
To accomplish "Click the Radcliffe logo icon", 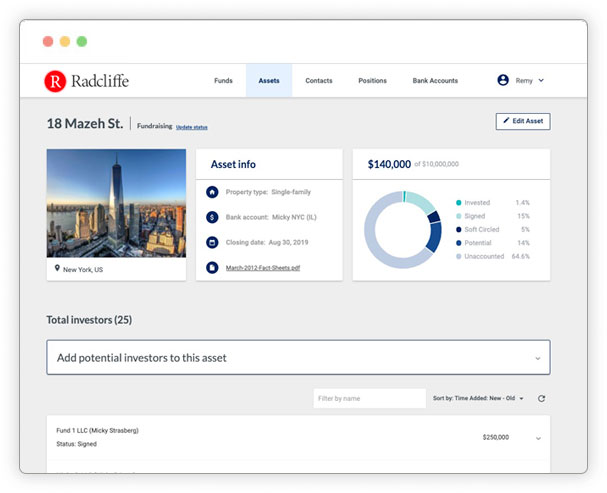I will coord(55,80).
